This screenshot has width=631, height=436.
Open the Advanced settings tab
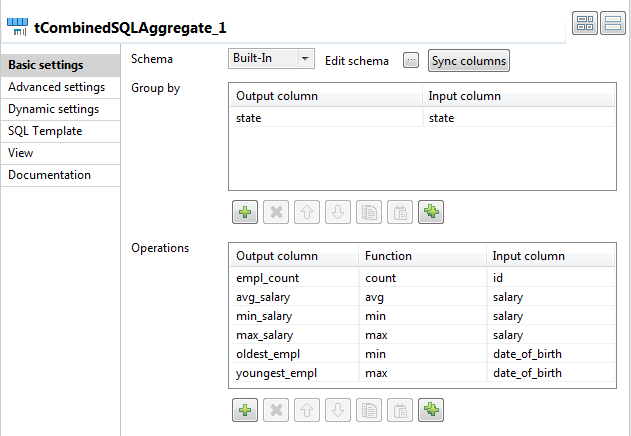pyautogui.click(x=56, y=87)
